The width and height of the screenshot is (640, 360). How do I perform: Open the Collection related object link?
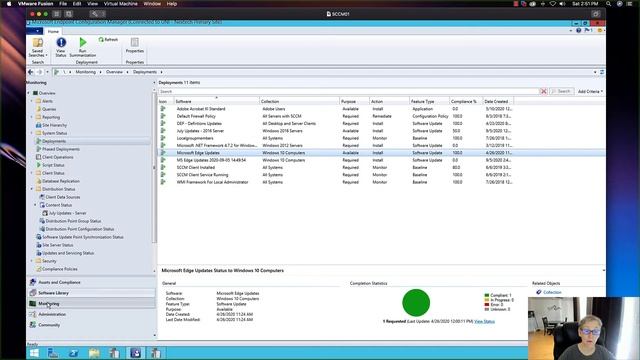tap(552, 292)
